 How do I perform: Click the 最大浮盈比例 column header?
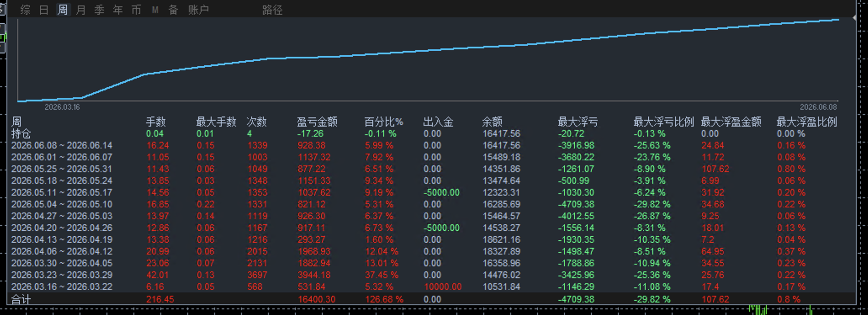click(807, 122)
